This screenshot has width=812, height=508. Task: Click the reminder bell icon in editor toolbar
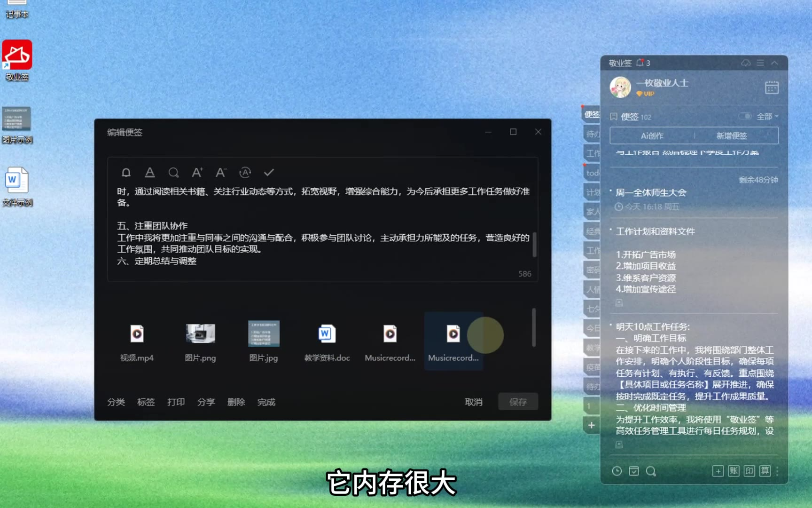click(126, 173)
